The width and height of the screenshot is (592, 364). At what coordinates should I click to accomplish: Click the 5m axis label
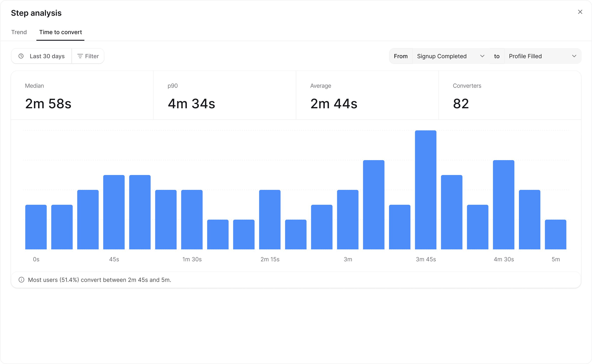(556, 259)
